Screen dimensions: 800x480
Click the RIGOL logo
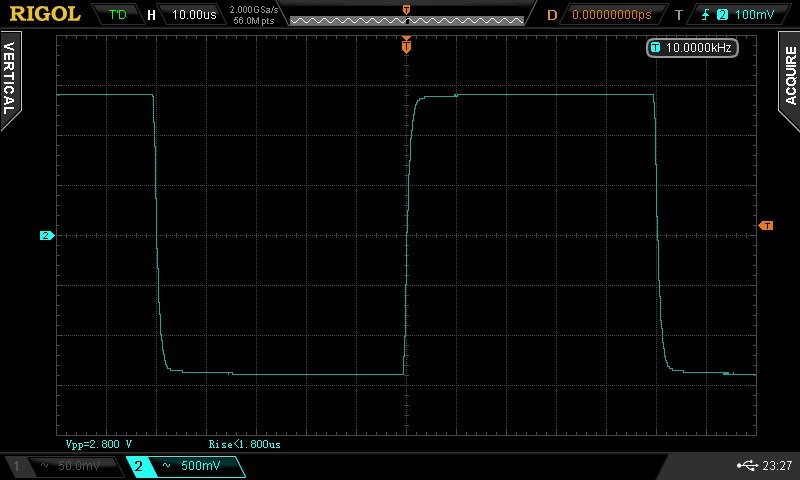coord(45,14)
